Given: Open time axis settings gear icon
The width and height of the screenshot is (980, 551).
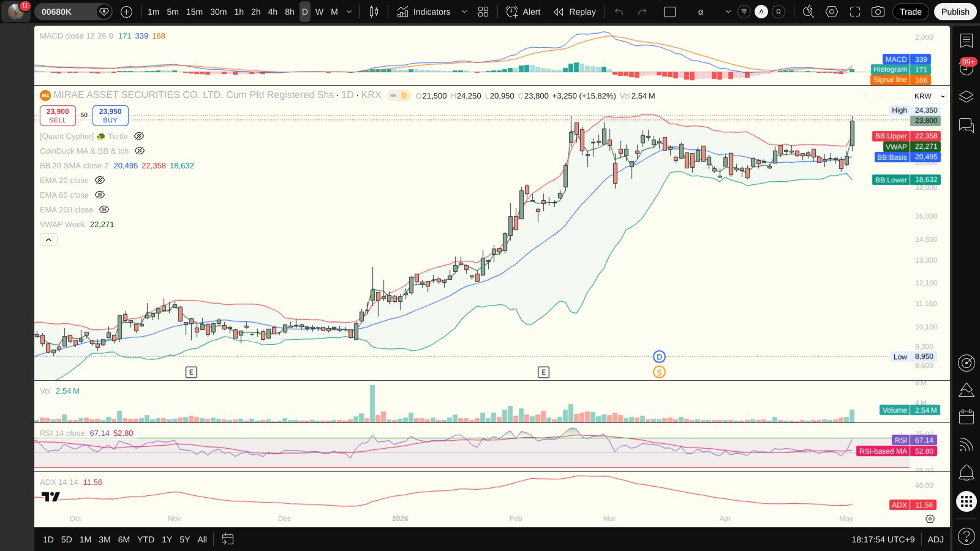Looking at the screenshot, I should [930, 519].
